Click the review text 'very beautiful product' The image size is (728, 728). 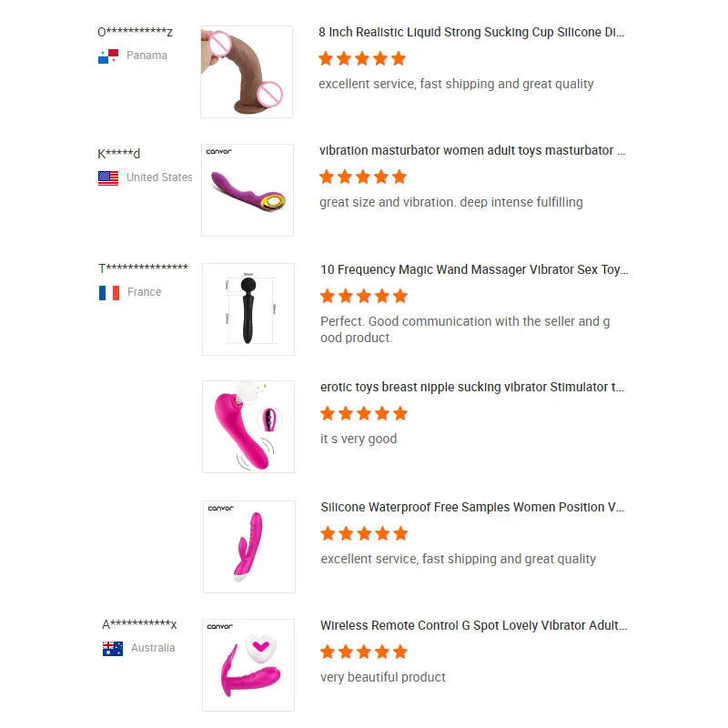(382, 677)
